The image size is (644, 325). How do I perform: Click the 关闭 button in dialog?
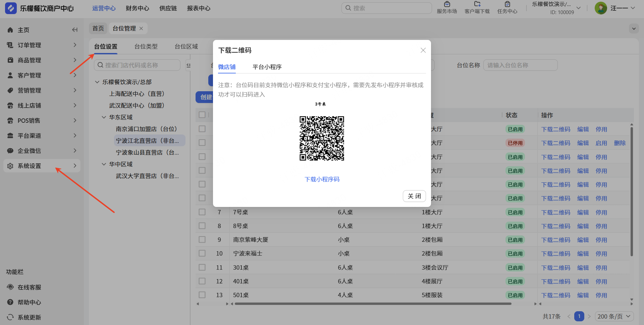(414, 196)
